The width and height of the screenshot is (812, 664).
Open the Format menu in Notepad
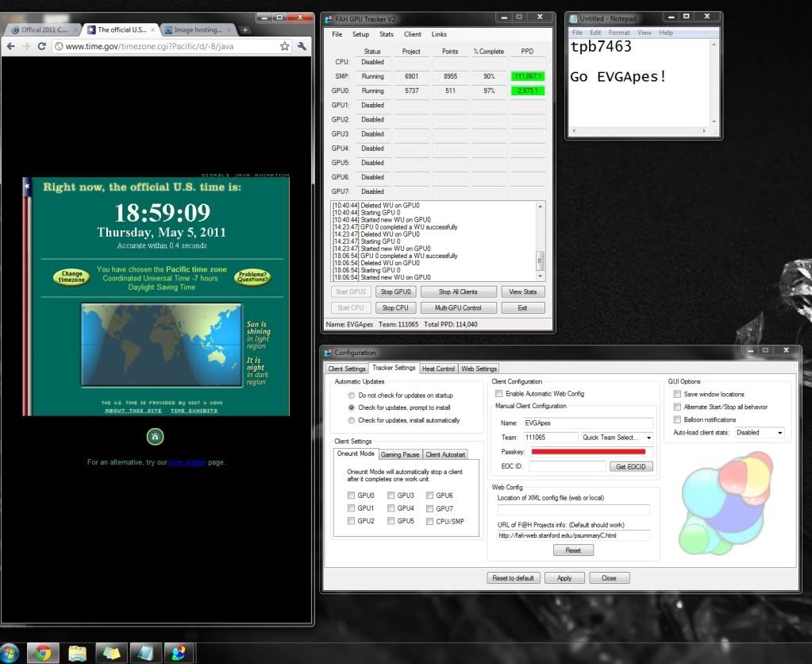point(619,33)
